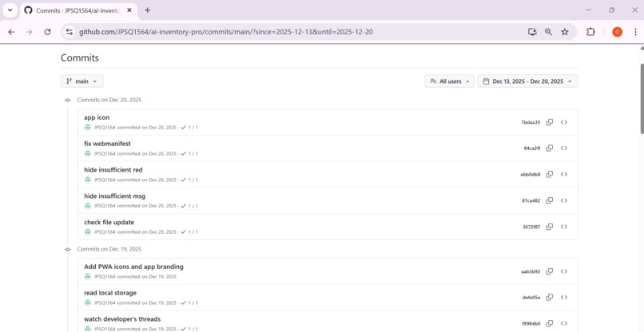This screenshot has height=332, width=644.
Task: Click commit hash 3672f87
Action: tap(531, 227)
